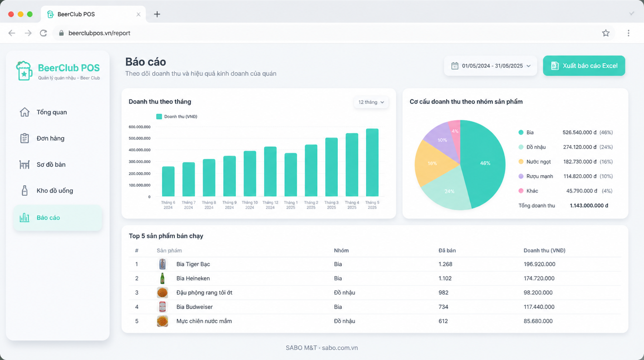Click the Nhóm column header
The height and width of the screenshot is (360, 644).
point(341,250)
